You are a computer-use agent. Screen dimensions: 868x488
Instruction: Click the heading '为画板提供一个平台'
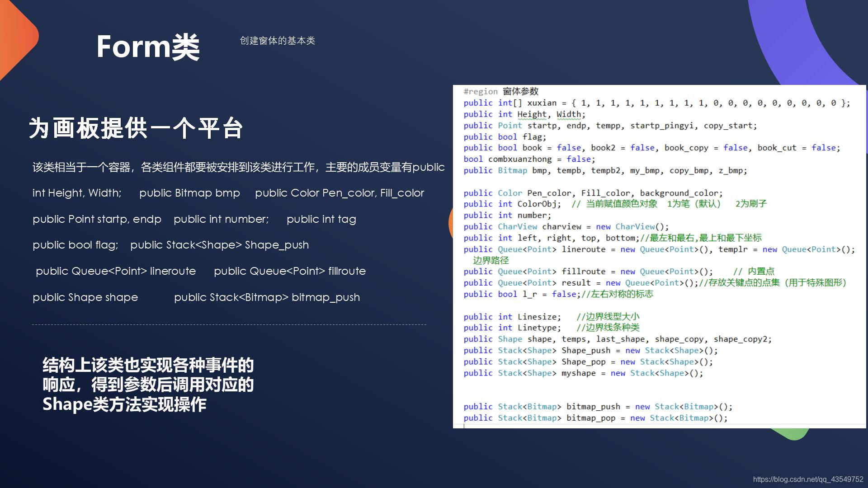pyautogui.click(x=136, y=128)
